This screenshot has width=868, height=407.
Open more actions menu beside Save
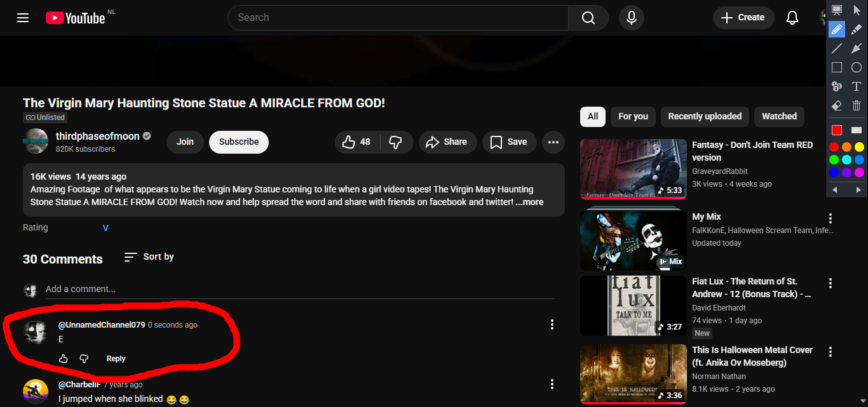coord(553,142)
